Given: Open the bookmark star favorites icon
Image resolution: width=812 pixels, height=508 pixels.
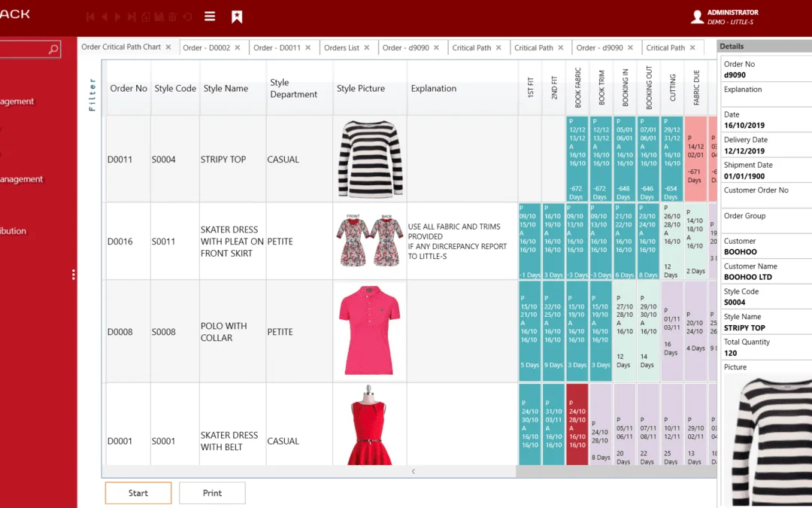Looking at the screenshot, I should [x=237, y=17].
